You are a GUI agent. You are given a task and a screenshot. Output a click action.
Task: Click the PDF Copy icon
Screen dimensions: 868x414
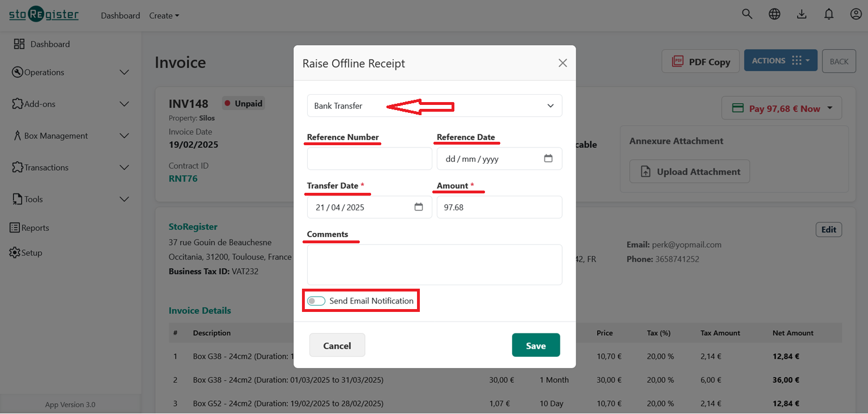677,61
